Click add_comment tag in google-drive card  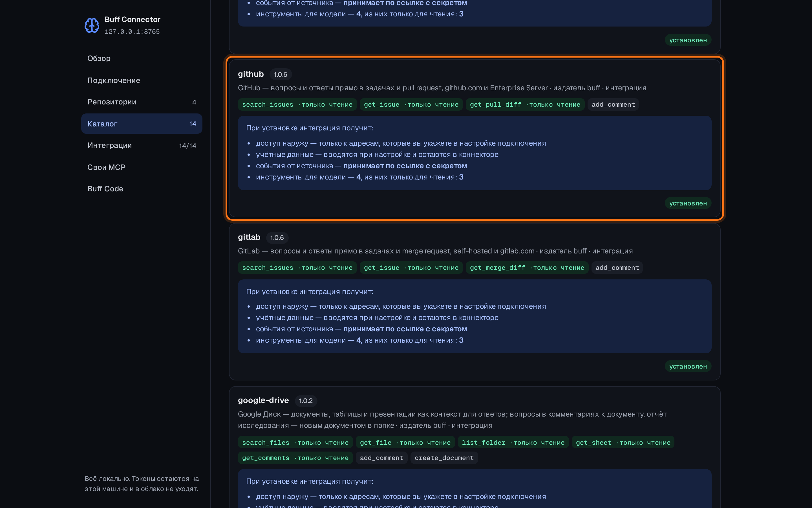(x=381, y=458)
